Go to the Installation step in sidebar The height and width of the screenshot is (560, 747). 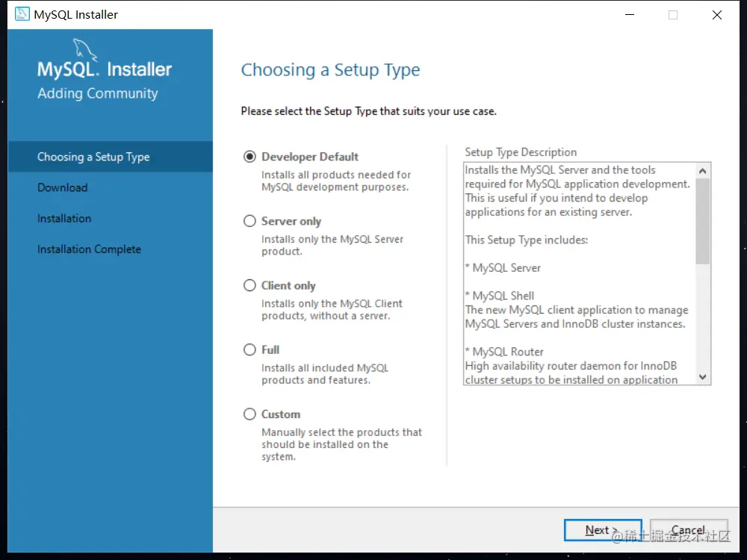(x=64, y=219)
